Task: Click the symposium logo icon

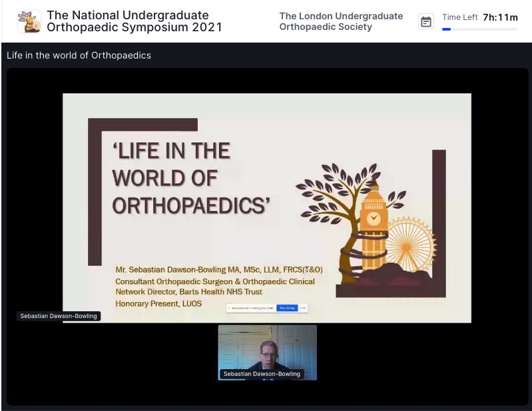Action: pyautogui.click(x=29, y=22)
